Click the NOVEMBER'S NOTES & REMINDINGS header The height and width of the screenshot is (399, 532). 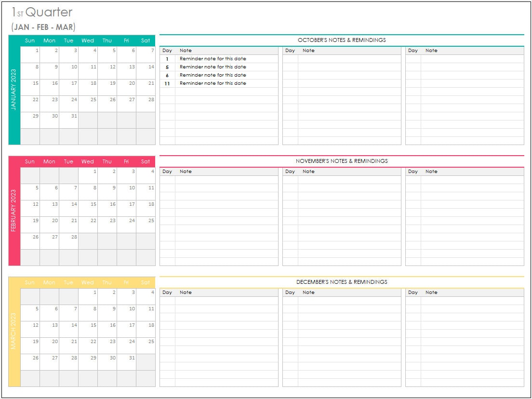click(342, 161)
